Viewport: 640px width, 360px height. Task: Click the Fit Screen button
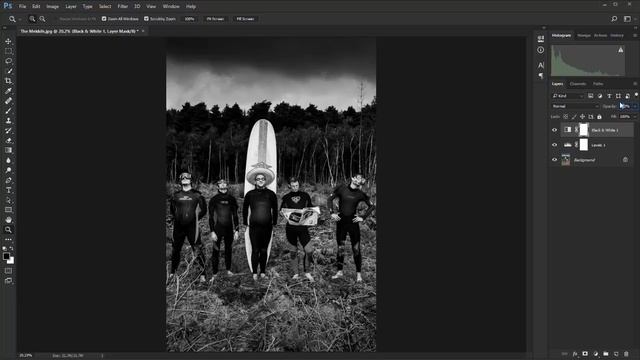point(215,19)
